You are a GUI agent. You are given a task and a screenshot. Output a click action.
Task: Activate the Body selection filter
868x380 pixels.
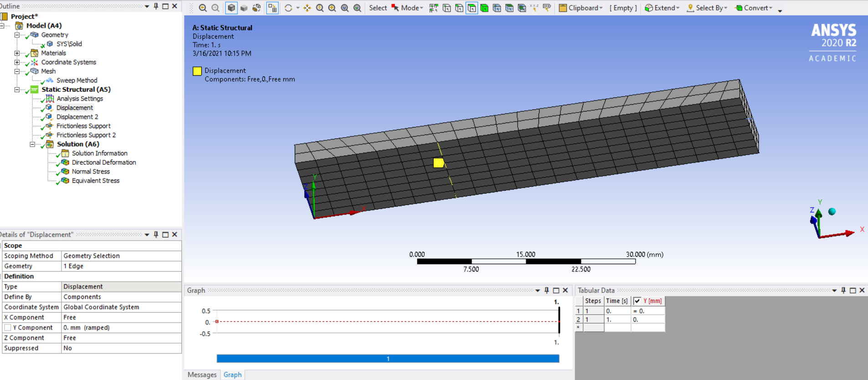click(x=484, y=8)
